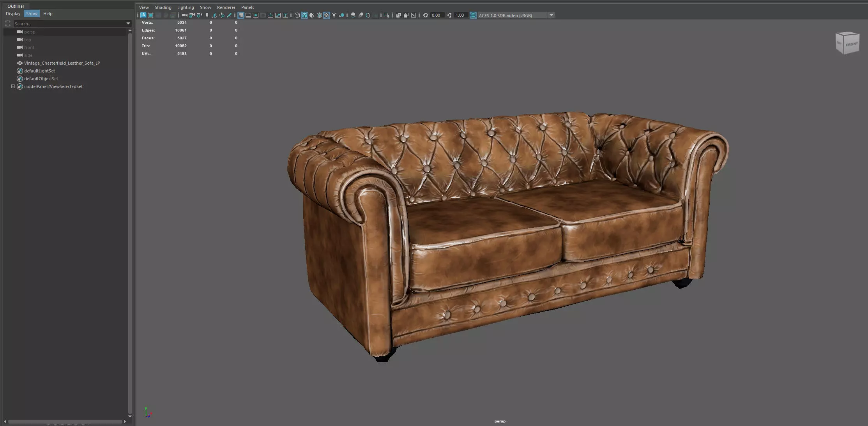The image size is (868, 426).
Task: Enable wireframe shading cube icon
Action: pos(297,15)
